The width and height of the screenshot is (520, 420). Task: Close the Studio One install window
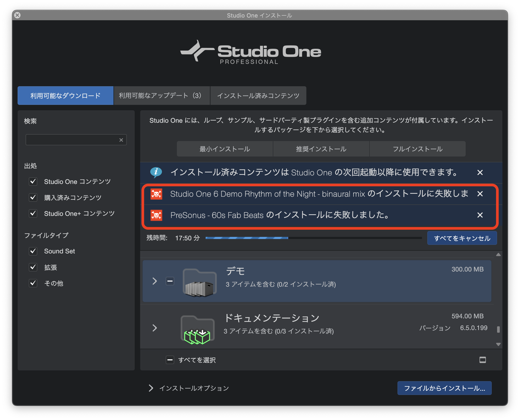(17, 15)
